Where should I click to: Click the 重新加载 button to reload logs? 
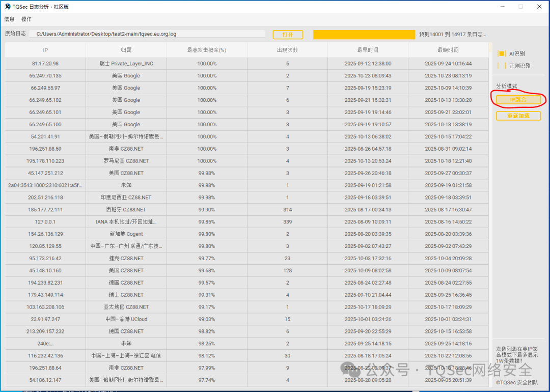(518, 116)
